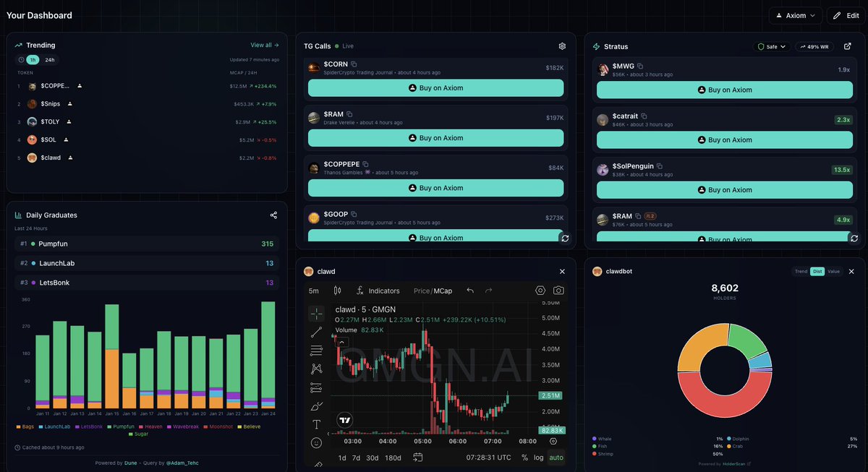Image resolution: width=868 pixels, height=472 pixels.
Task: Select the trend line drawing tool
Action: coord(316,332)
